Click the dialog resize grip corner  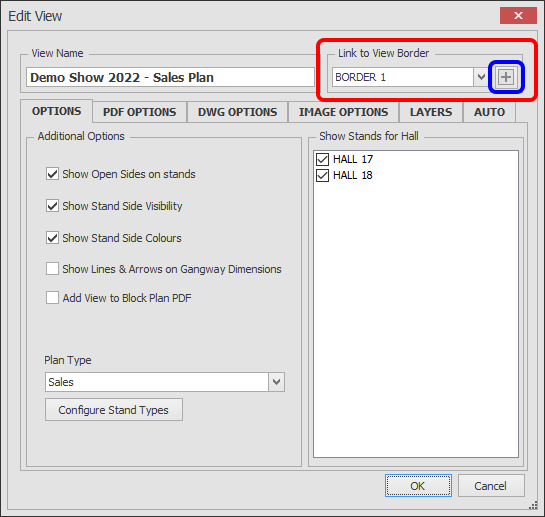tap(533, 506)
